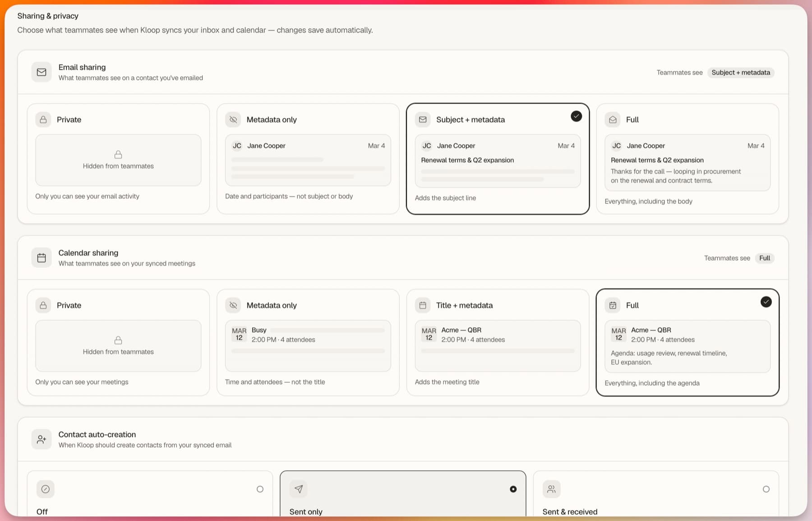Viewport: 812px width, 521px height.
Task: Click the Off card's circle-slash icon
Action: click(x=46, y=489)
